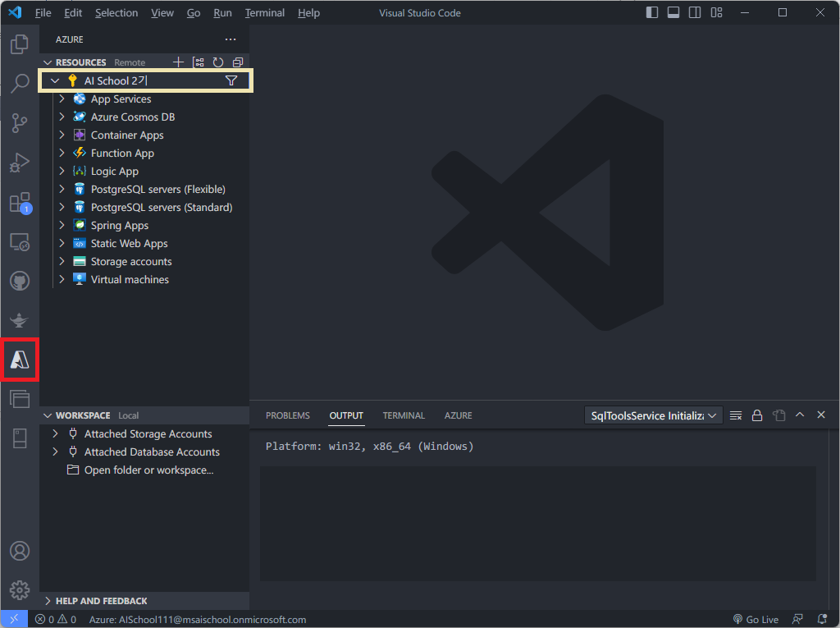Open the output channel dropdown SqlToolsService
The image size is (840, 628).
coord(653,415)
